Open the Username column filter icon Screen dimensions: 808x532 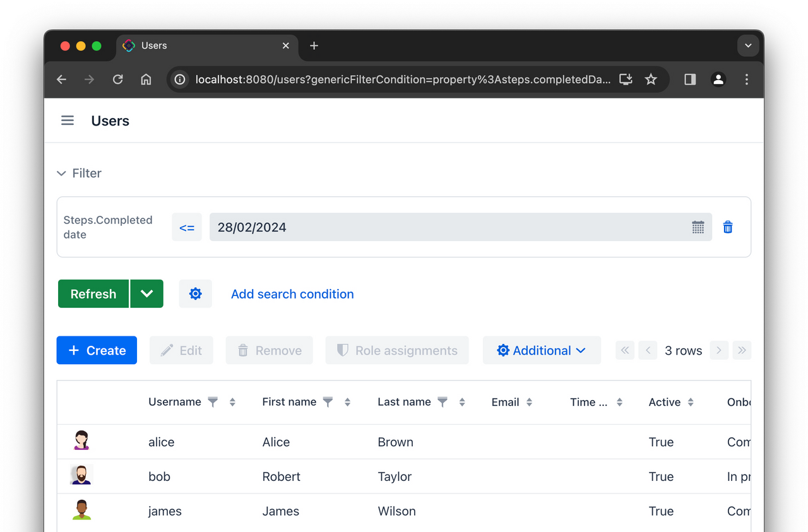coord(213,401)
